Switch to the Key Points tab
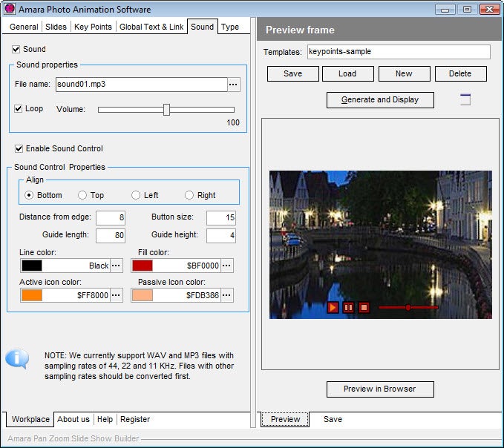The height and width of the screenshot is (448, 504). [93, 27]
